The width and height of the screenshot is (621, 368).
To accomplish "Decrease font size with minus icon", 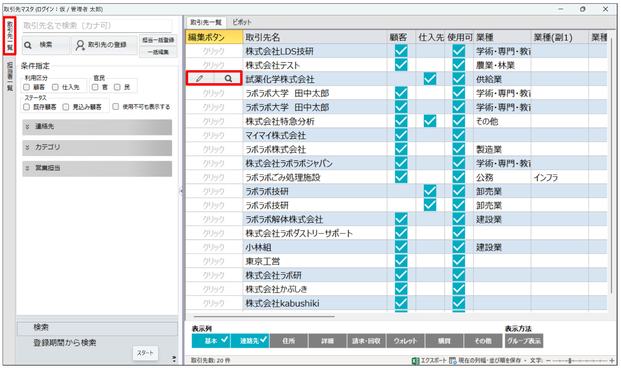I will (x=548, y=360).
